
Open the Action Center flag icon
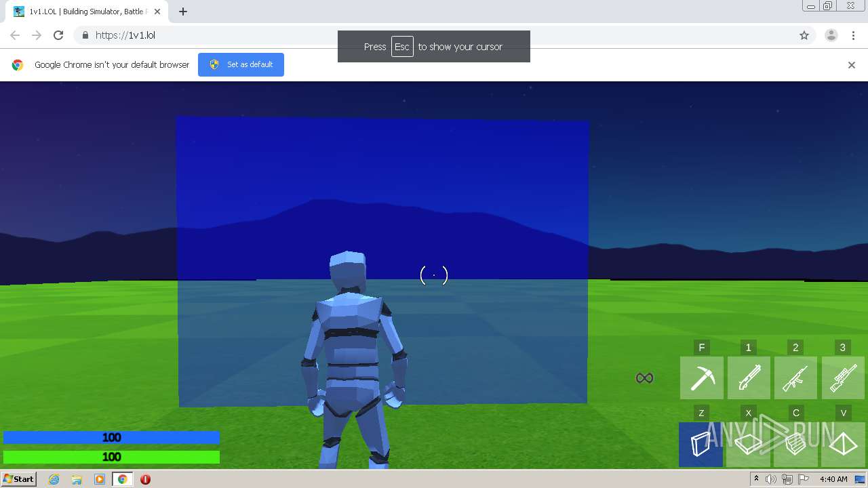802,479
